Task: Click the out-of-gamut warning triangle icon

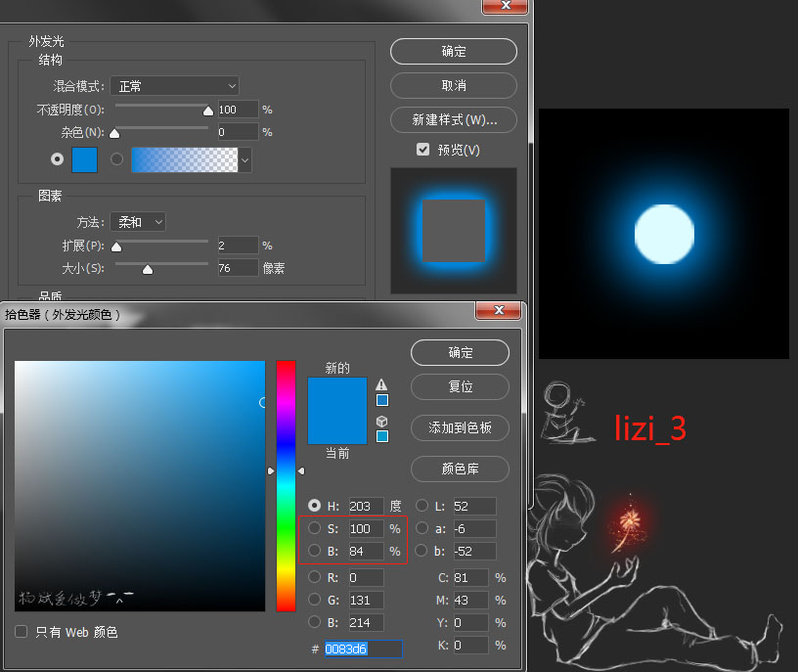Action: tap(381, 384)
